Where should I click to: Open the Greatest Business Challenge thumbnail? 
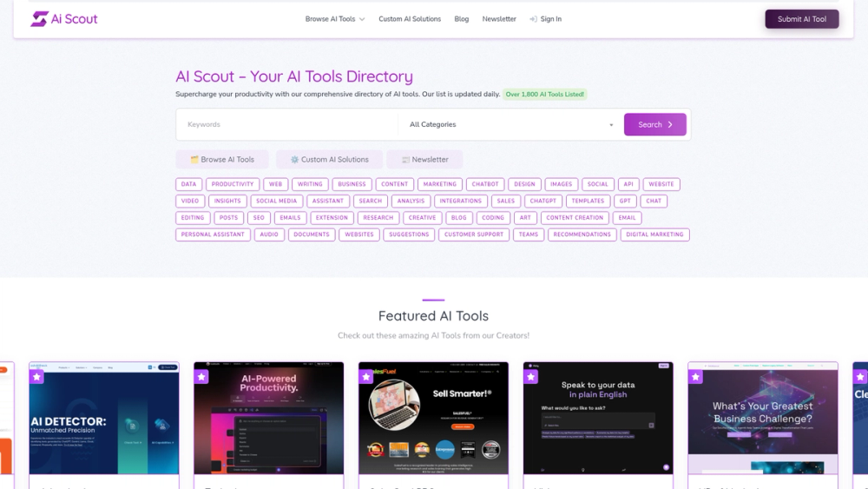(x=763, y=419)
